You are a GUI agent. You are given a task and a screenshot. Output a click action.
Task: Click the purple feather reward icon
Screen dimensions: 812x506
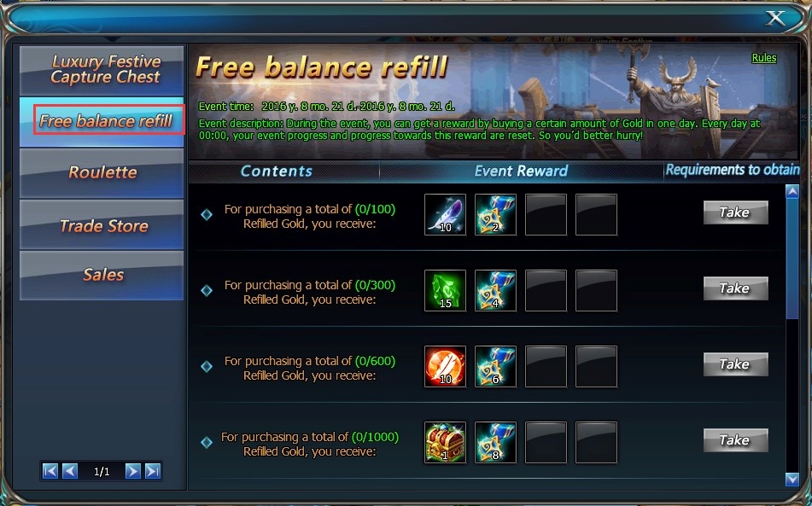click(x=445, y=215)
